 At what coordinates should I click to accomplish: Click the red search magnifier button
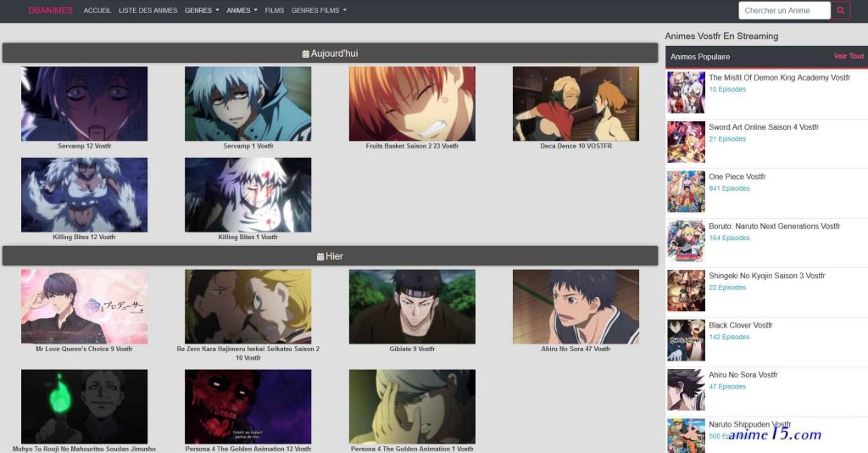tap(840, 10)
